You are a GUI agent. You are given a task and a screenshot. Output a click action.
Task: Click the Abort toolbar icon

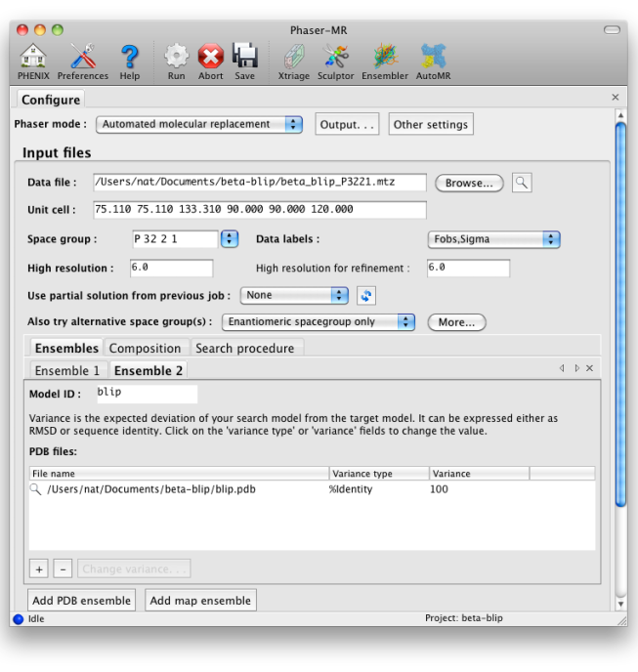210,61
